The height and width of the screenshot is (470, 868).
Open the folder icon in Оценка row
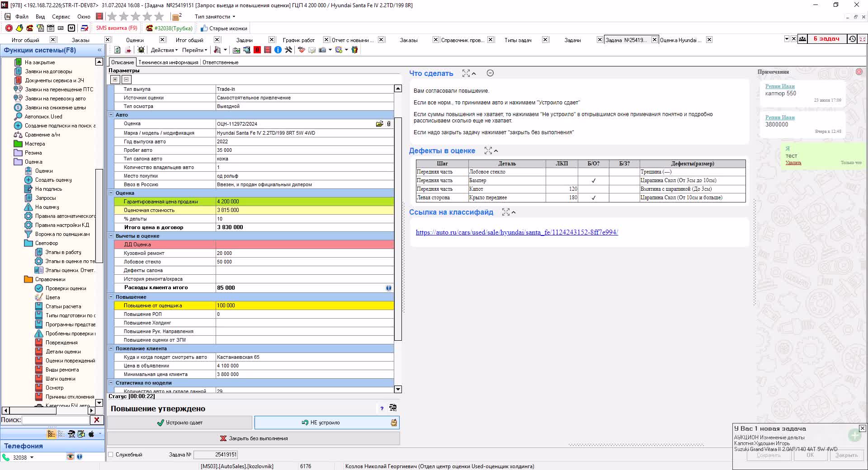point(379,124)
